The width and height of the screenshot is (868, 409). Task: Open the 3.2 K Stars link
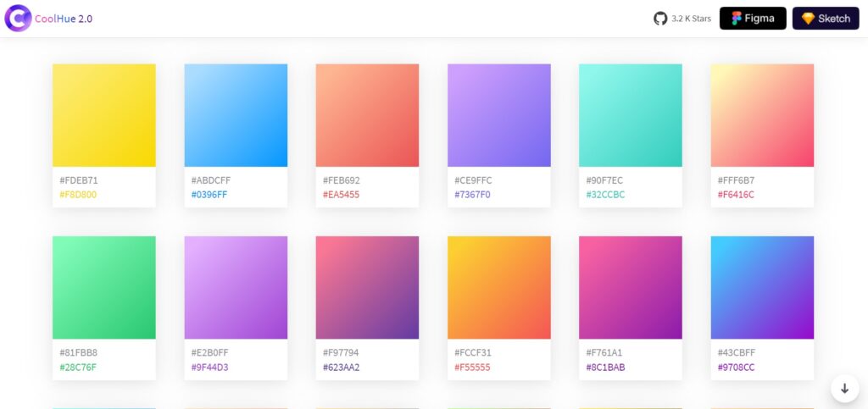point(691,19)
